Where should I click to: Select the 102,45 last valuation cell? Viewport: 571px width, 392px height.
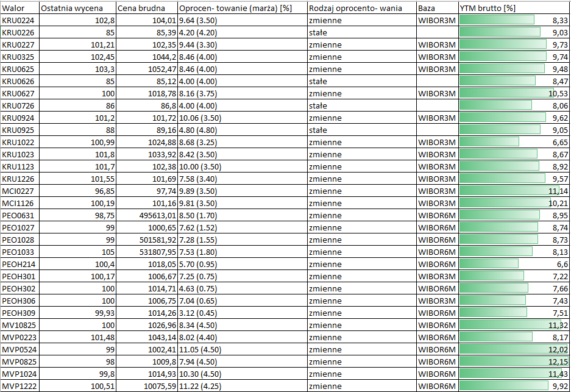[77, 57]
